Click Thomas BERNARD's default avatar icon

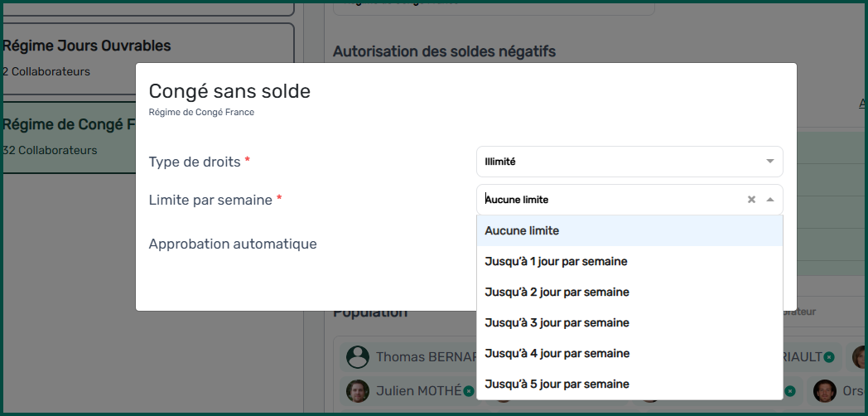pyautogui.click(x=358, y=357)
